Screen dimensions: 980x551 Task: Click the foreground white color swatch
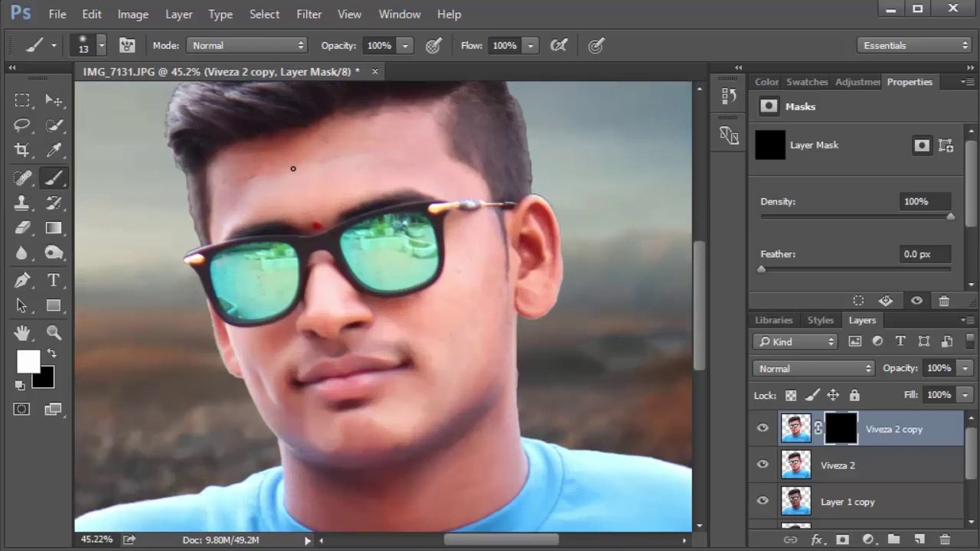(27, 360)
